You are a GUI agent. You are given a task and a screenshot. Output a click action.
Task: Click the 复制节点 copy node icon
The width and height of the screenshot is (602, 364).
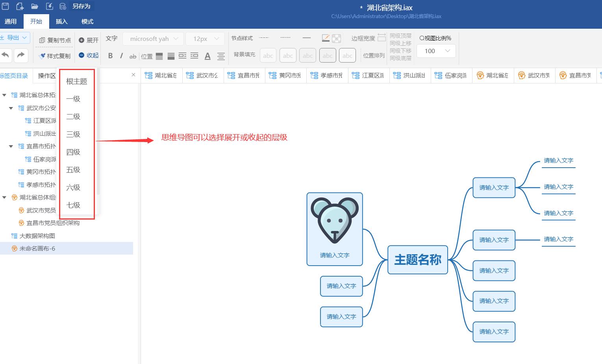tap(54, 39)
